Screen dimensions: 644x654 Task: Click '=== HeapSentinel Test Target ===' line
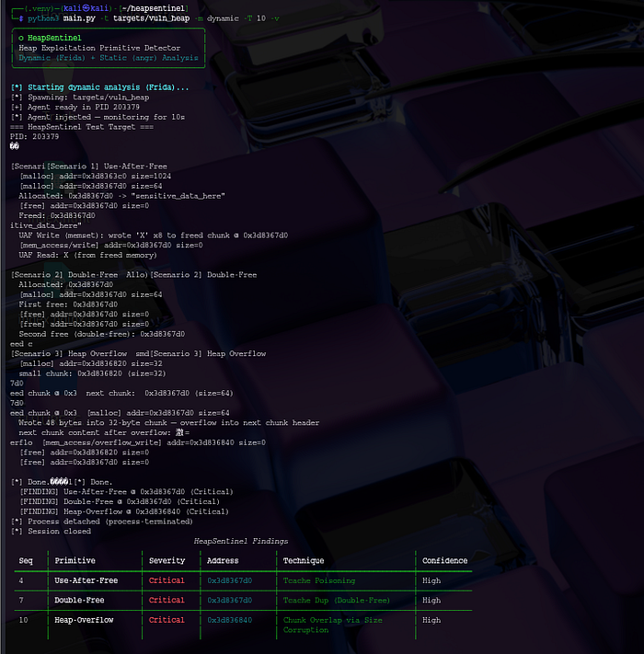click(x=82, y=127)
